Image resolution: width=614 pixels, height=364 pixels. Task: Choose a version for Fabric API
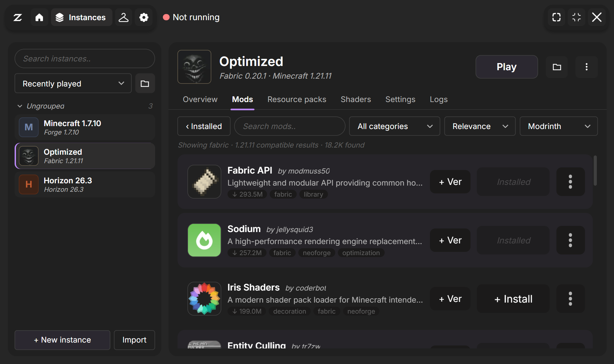click(x=450, y=182)
